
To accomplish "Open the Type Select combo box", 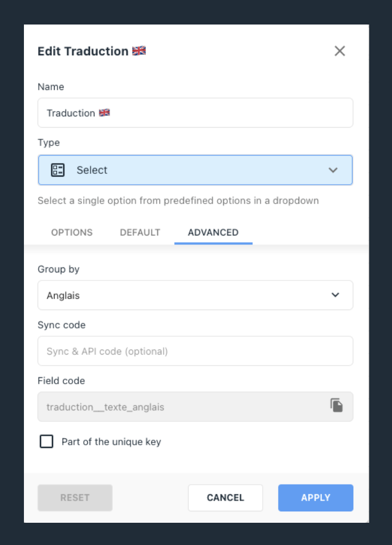I will click(195, 170).
